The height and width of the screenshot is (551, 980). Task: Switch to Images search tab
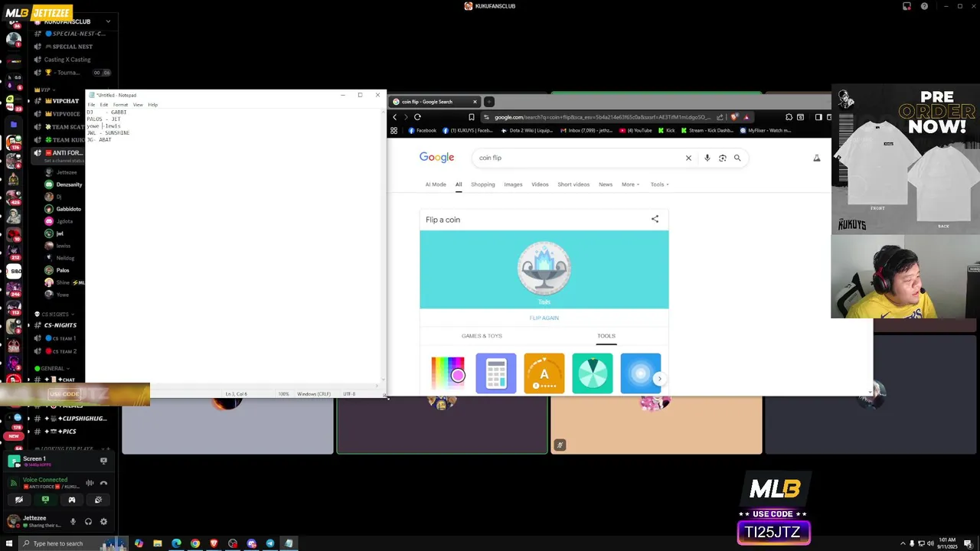point(513,184)
